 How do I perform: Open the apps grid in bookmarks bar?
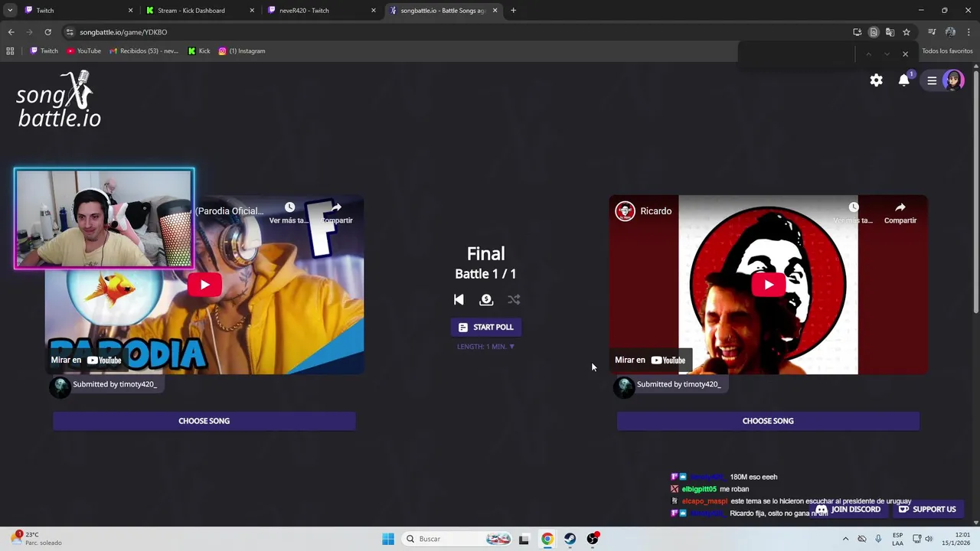pos(10,51)
